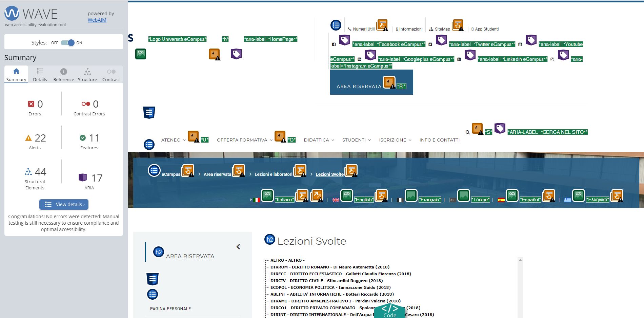This screenshot has height=318, width=644.
Task: Click the scrollbar up arrow in lessons list
Action: click(520, 260)
